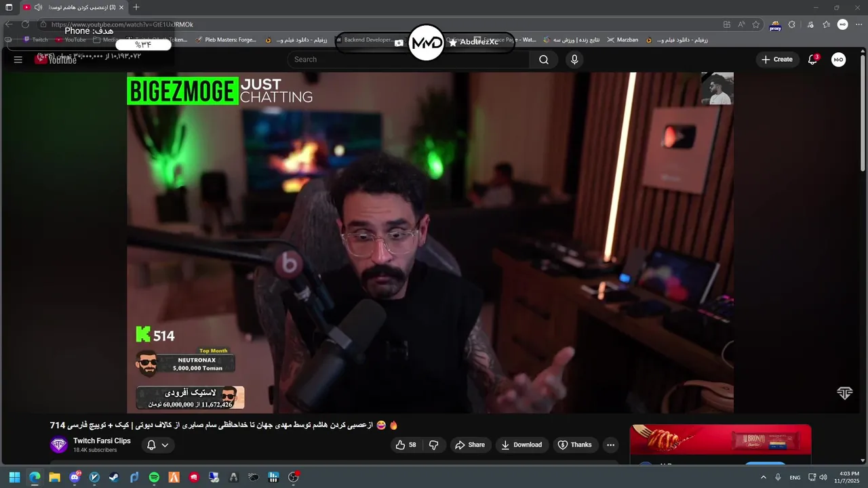Click the Twitch Farsi Clips channel avatar
Viewport: 868px width, 488px height.
tap(59, 445)
